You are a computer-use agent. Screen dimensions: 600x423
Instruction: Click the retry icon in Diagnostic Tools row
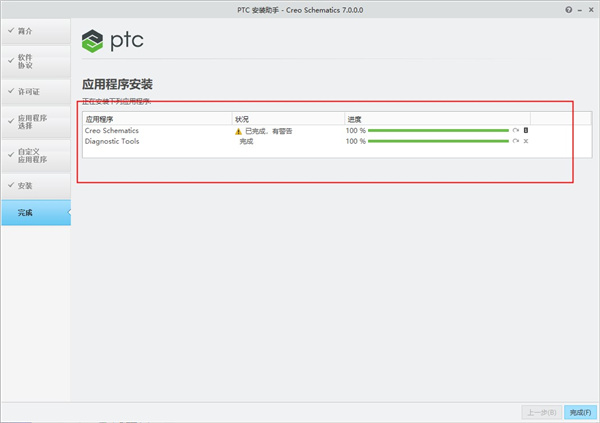[516, 141]
